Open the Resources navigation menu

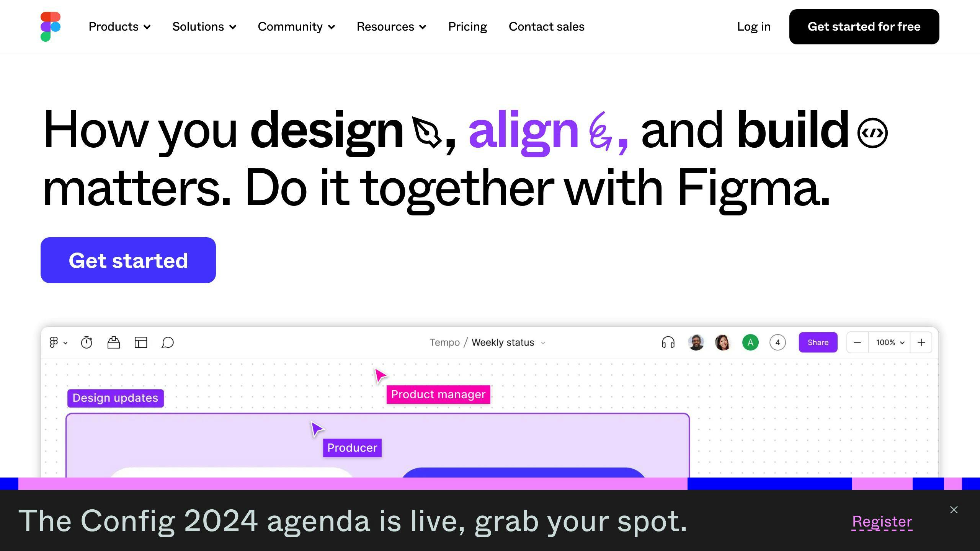tap(391, 27)
